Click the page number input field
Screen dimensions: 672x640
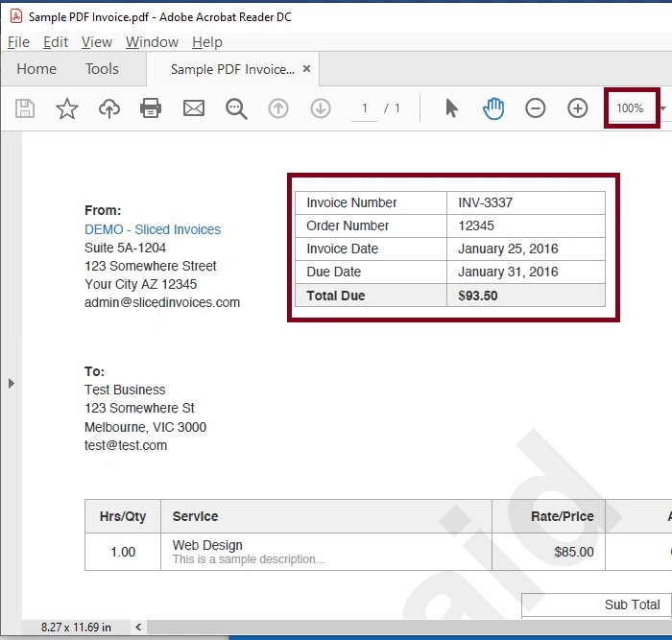365,108
